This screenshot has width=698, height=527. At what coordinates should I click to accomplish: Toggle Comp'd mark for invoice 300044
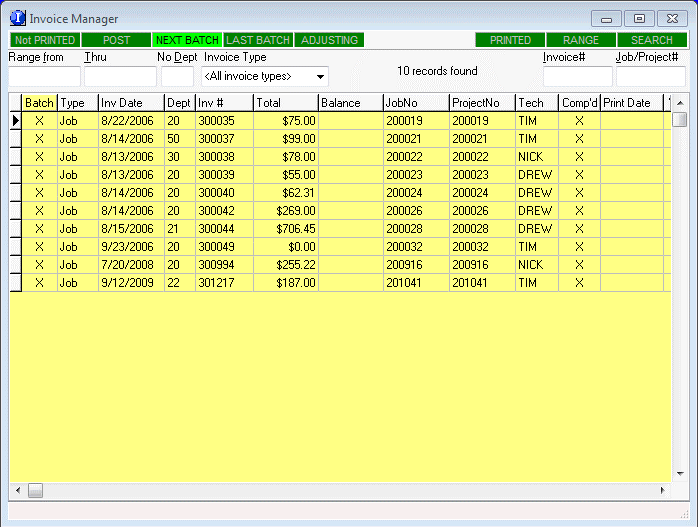point(579,229)
